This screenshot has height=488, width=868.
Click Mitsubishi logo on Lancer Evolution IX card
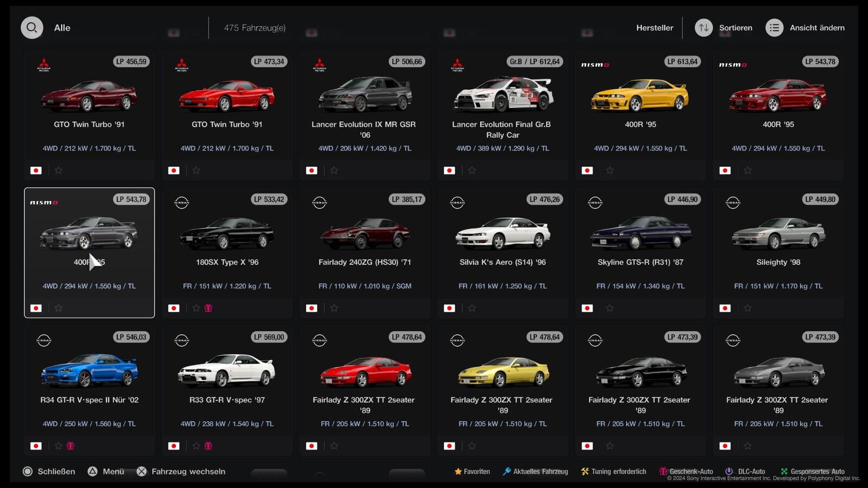point(320,65)
